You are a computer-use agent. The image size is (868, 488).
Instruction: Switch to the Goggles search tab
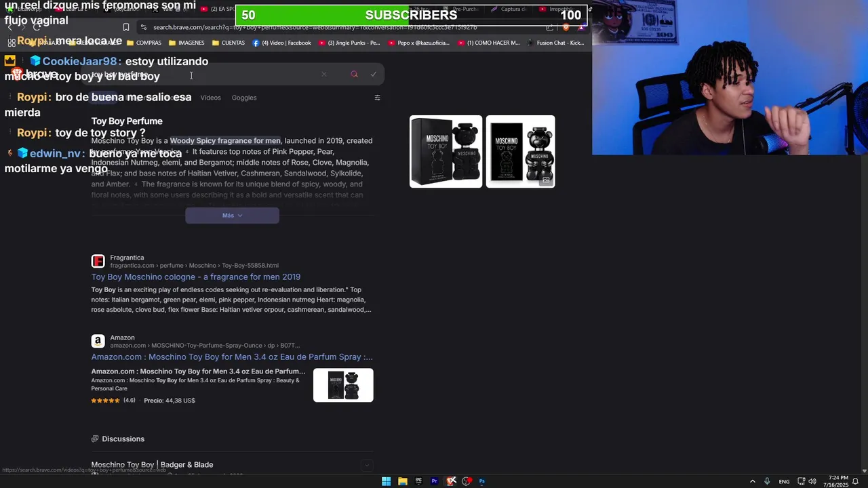pyautogui.click(x=244, y=98)
